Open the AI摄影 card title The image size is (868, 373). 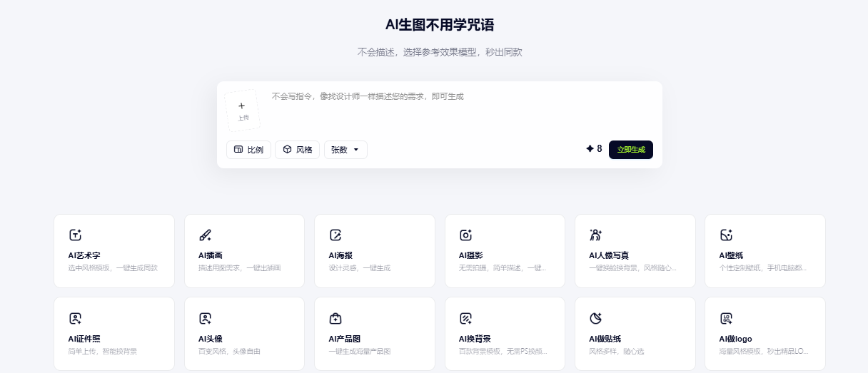pos(470,255)
